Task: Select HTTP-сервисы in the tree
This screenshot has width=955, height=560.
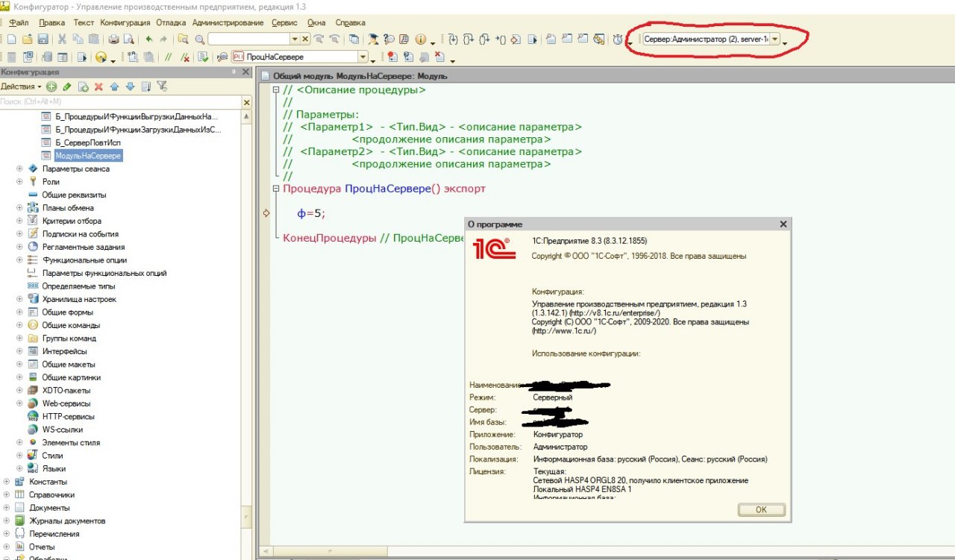Action: pyautogui.click(x=68, y=417)
